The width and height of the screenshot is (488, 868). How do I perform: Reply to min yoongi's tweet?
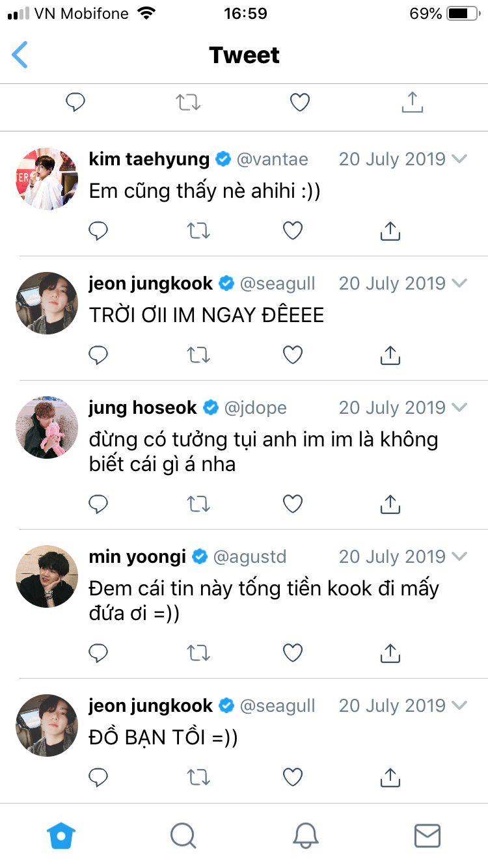(x=98, y=653)
